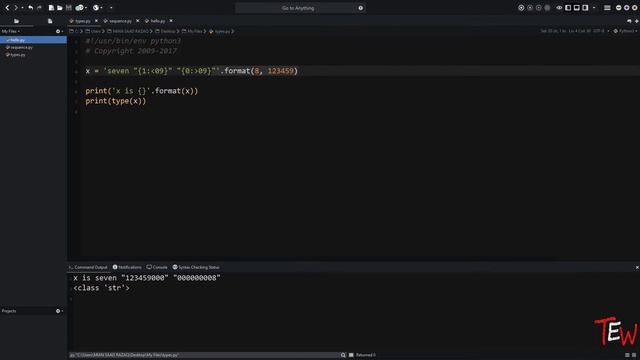Click the My Files breadcrumb segment
The image size is (640, 360).
(x=192, y=31)
